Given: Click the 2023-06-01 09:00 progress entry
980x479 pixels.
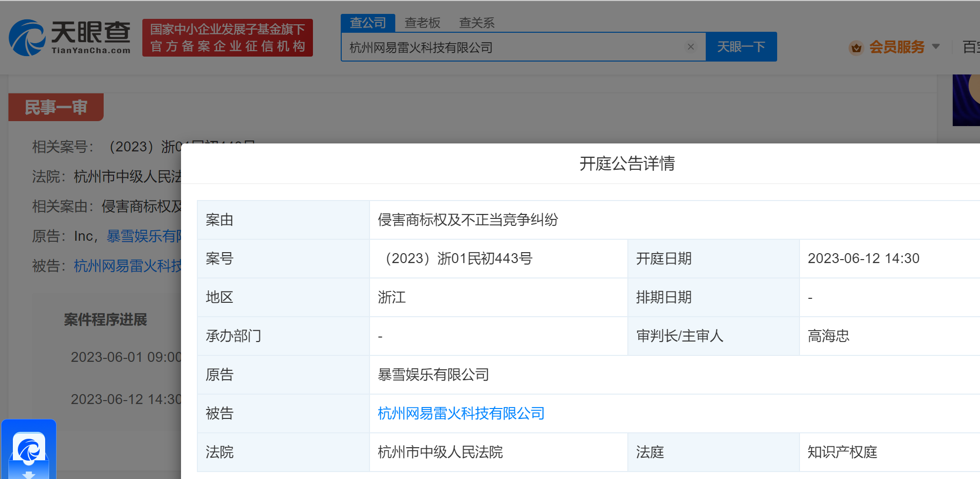Looking at the screenshot, I should [126, 357].
